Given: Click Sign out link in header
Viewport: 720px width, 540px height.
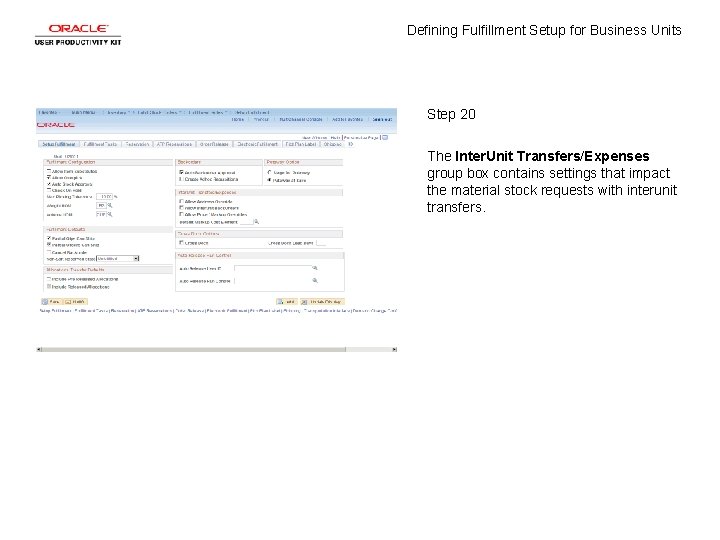Looking at the screenshot, I should click(x=382, y=119).
